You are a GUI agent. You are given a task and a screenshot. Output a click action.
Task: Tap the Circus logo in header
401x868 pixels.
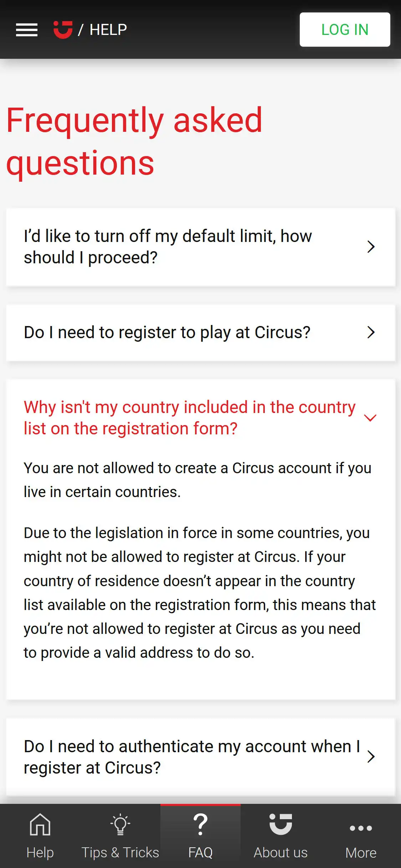63,30
